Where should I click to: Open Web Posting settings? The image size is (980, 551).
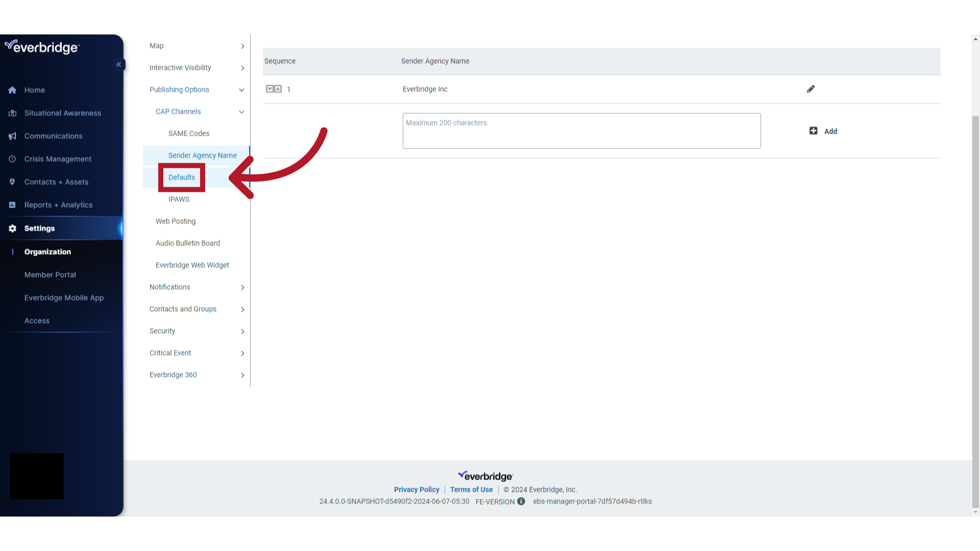(x=176, y=221)
